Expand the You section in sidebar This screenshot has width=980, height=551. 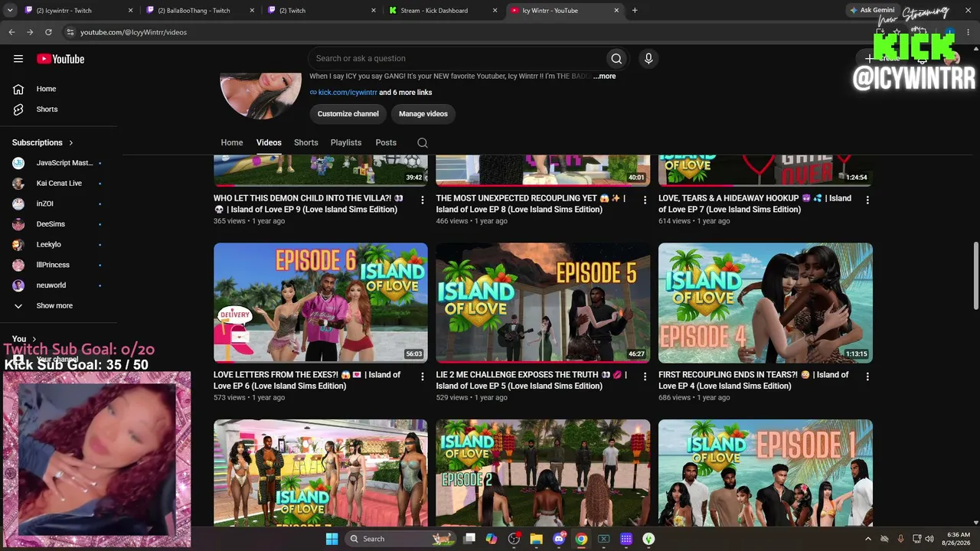[x=24, y=339]
